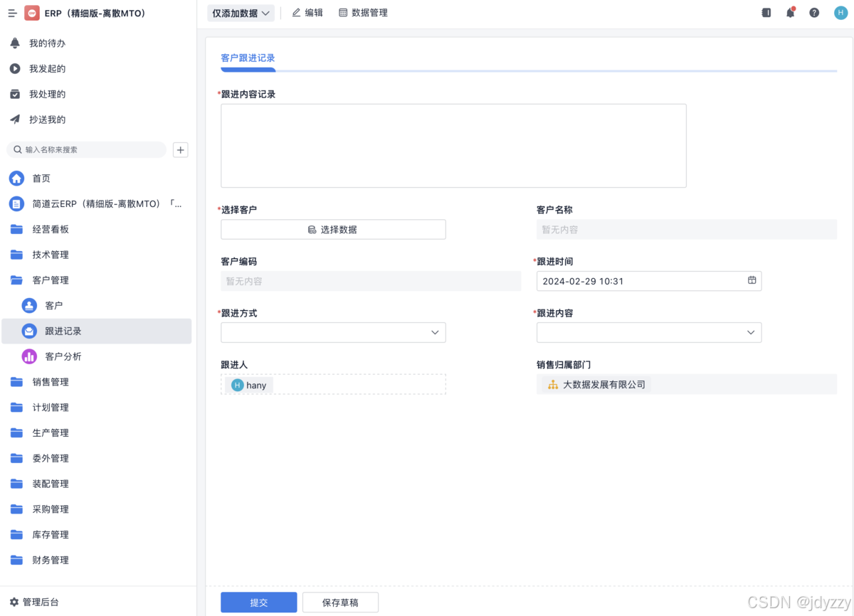Open the 跟进方式 dropdown

click(333, 332)
